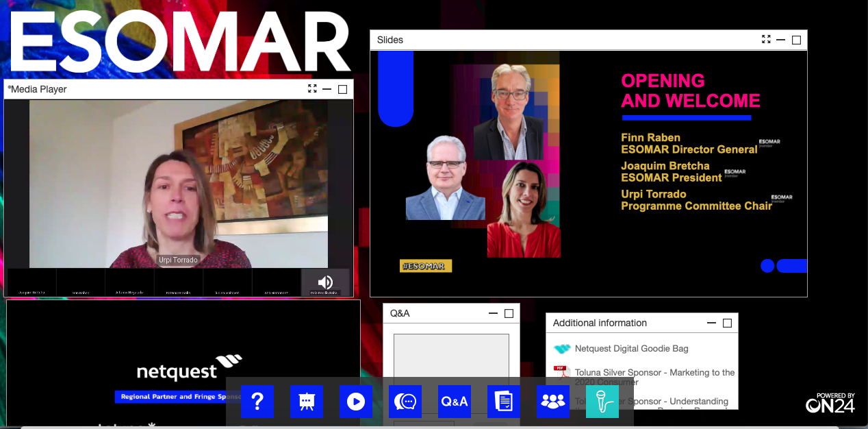The height and width of the screenshot is (429, 868).
Task: Click 'Programme Committee Chair' text on slide
Action: tap(696, 206)
